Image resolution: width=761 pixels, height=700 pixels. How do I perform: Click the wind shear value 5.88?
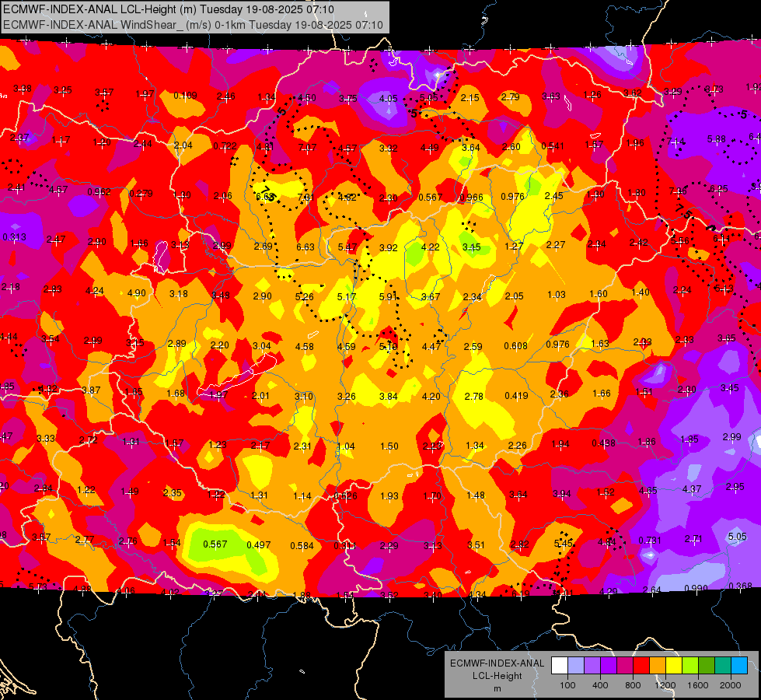pyautogui.click(x=717, y=139)
